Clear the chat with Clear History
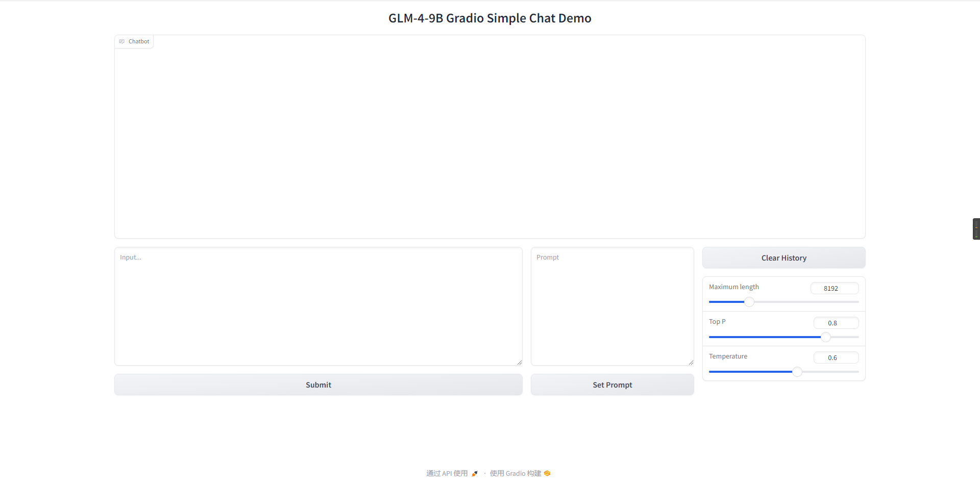The width and height of the screenshot is (980, 487). click(784, 258)
